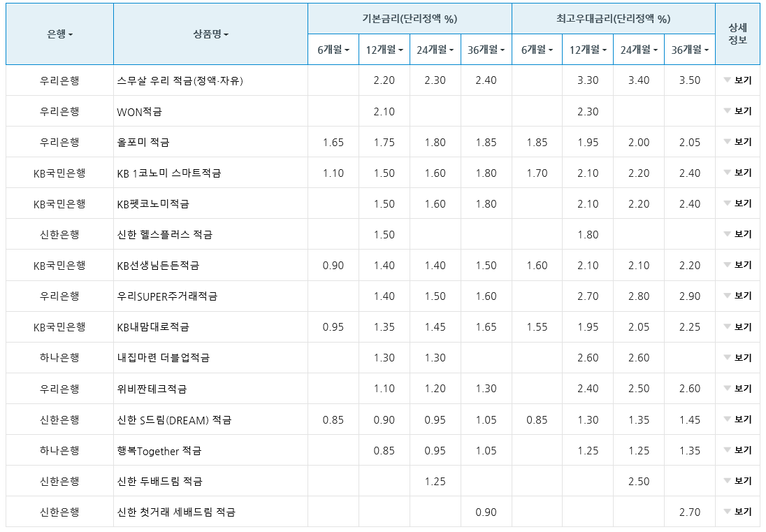Image resolution: width=766 pixels, height=532 pixels.
Task: Expand details for KB내맘대로적금
Action: 737,327
